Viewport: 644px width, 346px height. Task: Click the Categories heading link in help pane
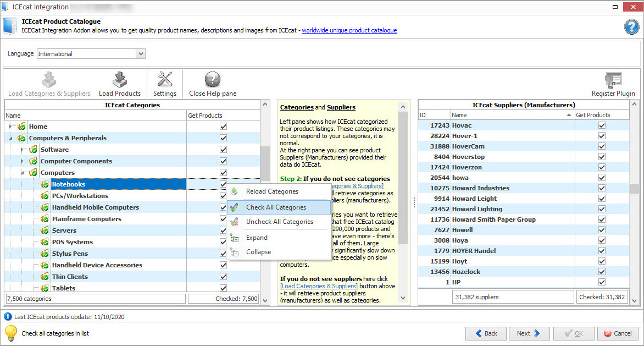pos(297,107)
